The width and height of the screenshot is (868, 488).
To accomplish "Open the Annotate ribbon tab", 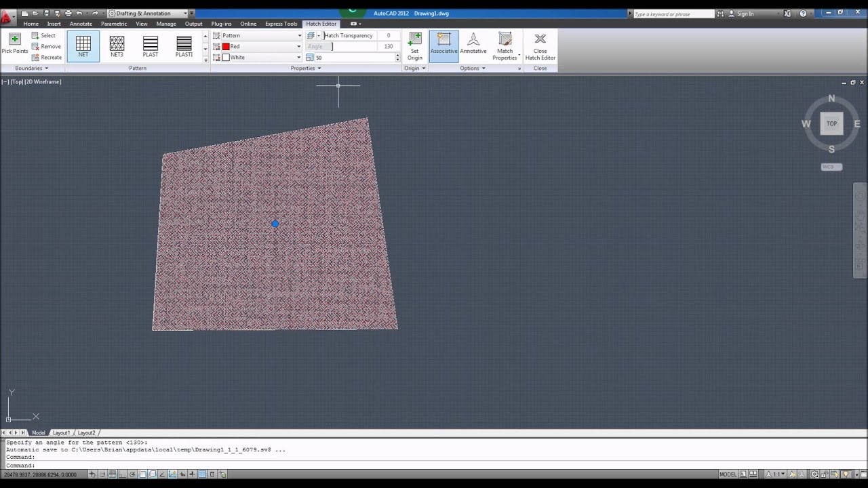I will [x=81, y=24].
